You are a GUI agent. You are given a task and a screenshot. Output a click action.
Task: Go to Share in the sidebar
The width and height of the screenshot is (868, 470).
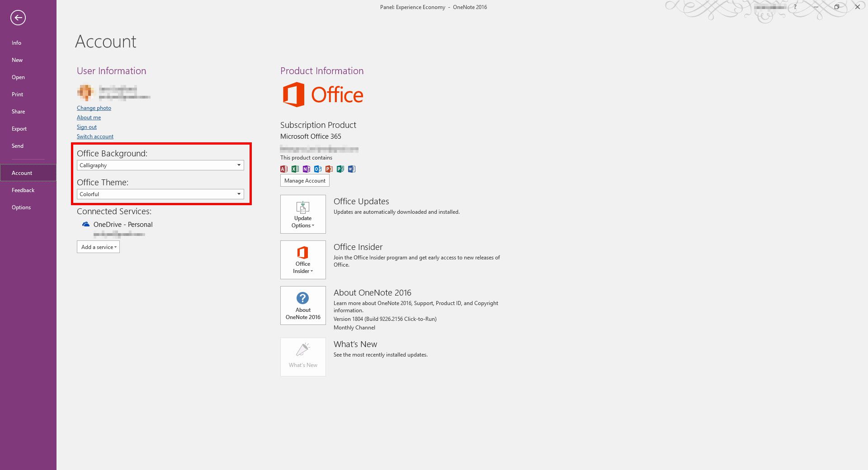click(28, 112)
